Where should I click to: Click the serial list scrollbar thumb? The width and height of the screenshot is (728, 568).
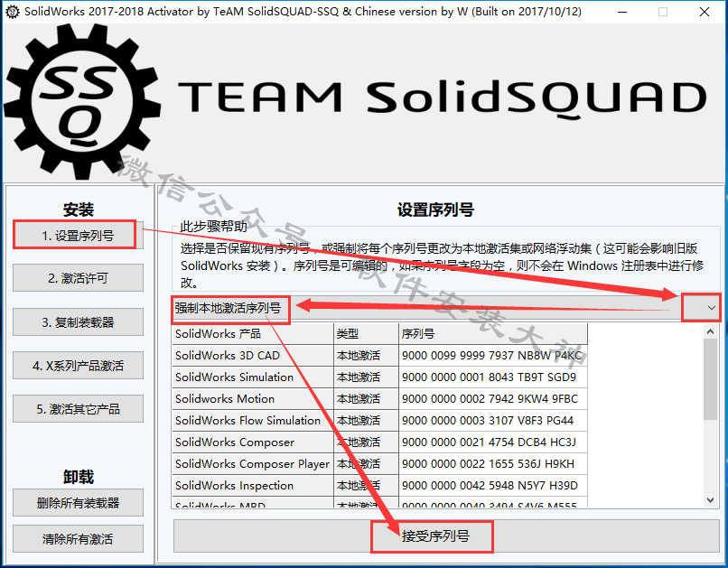[710, 379]
